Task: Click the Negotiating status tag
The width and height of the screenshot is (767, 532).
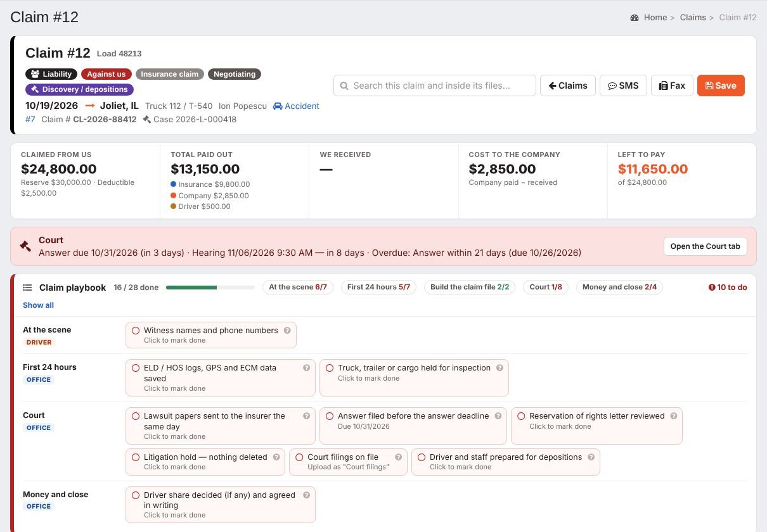Action: (235, 74)
